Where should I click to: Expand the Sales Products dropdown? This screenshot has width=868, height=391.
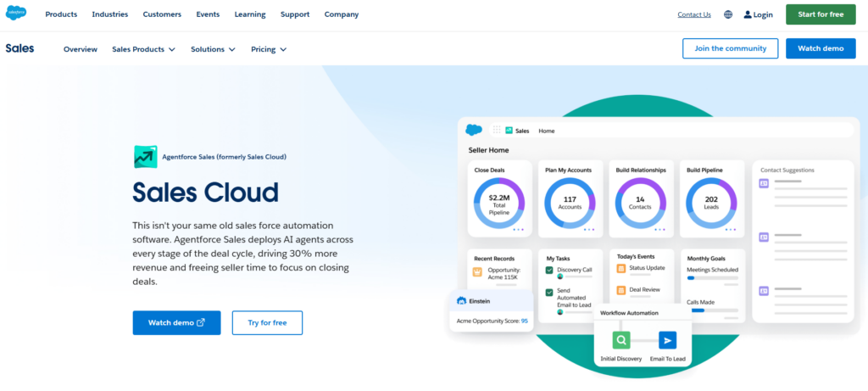pyautogui.click(x=143, y=49)
